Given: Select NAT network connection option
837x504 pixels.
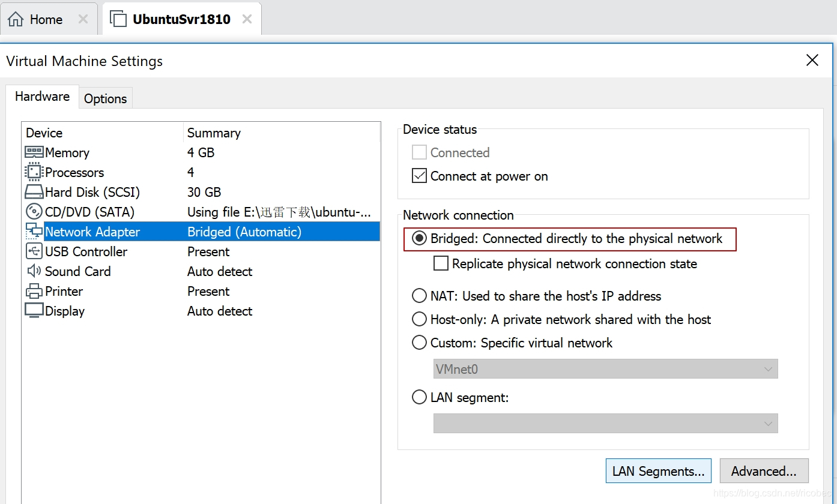Looking at the screenshot, I should (x=419, y=296).
